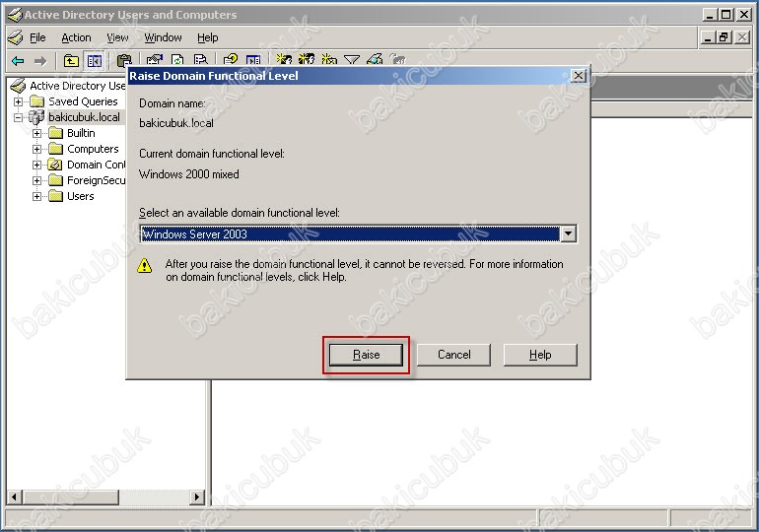Expand the ForeignSecurityPrincipals node
This screenshot has height=532, width=759.
pyautogui.click(x=36, y=181)
